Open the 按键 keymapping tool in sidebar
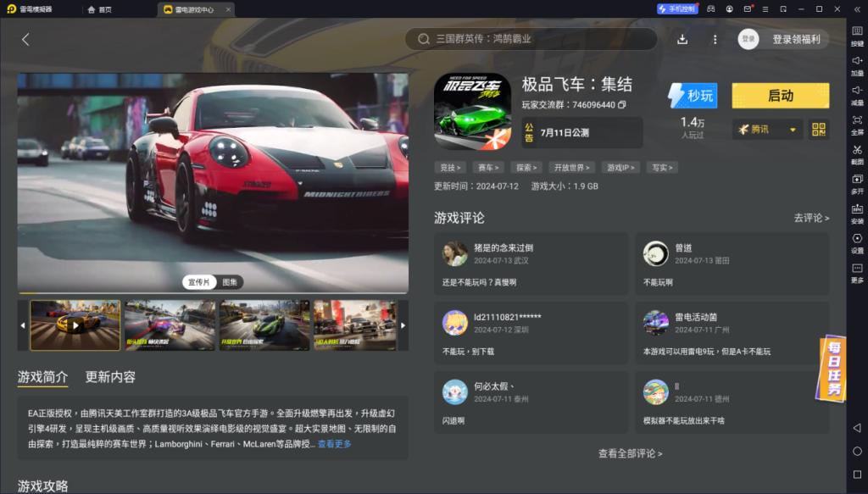Image resolution: width=868 pixels, height=494 pixels. (857, 35)
